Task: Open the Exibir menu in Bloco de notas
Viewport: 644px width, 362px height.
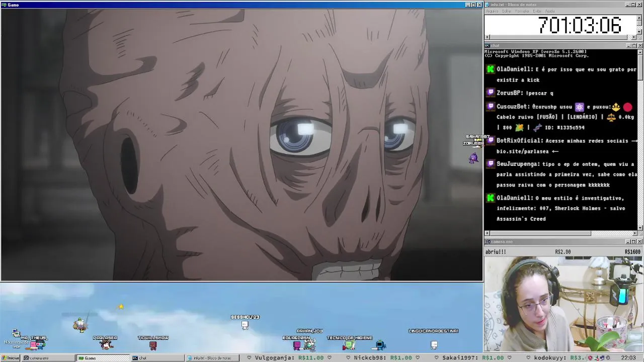Action: pos(537,11)
